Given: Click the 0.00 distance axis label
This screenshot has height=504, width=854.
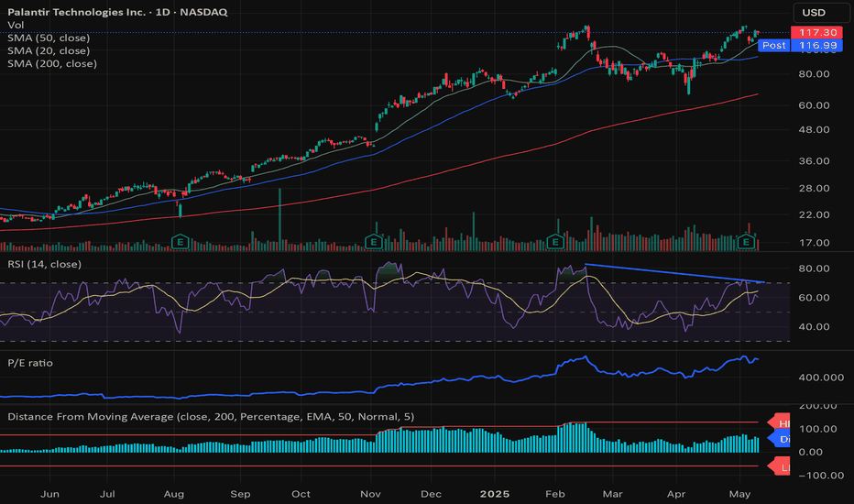Looking at the screenshot, I should tap(811, 453).
